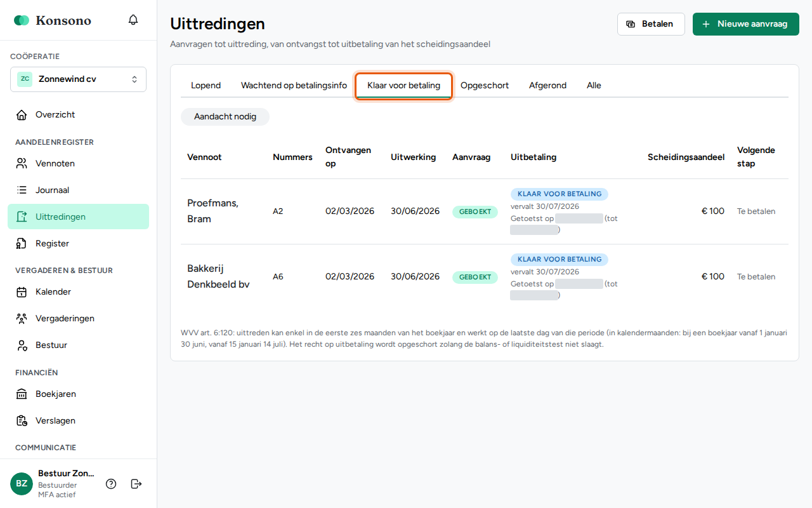Image resolution: width=812 pixels, height=508 pixels.
Task: Start a Nieuwe aanvraag
Action: click(746, 24)
